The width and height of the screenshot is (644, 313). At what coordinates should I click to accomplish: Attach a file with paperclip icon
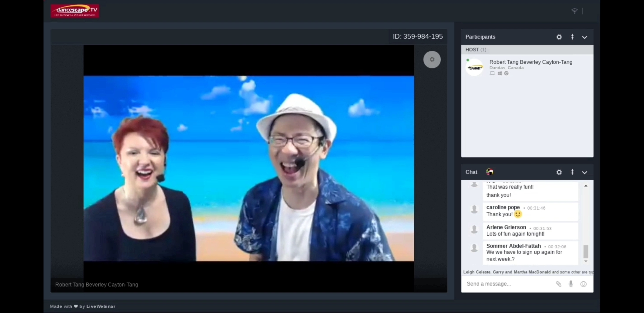pyautogui.click(x=558, y=284)
